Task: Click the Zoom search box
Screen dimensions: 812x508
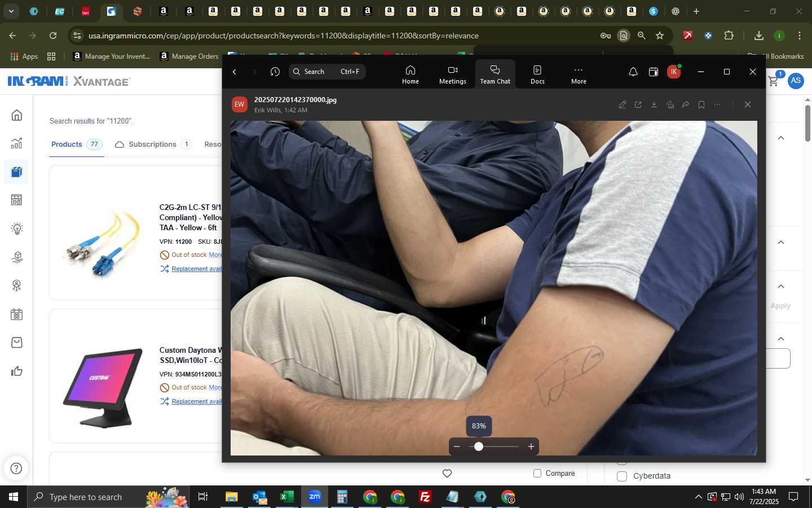Action: pos(327,72)
